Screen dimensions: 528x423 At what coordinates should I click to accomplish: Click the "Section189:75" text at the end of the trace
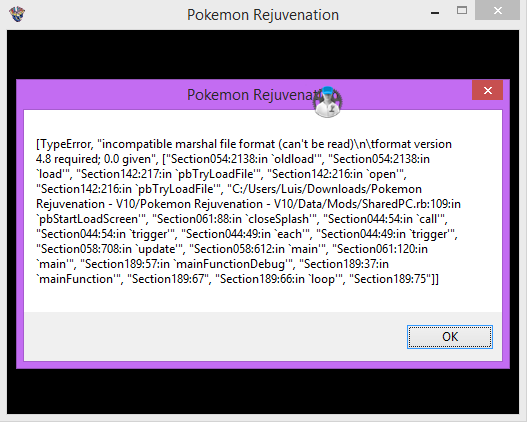[x=390, y=279]
